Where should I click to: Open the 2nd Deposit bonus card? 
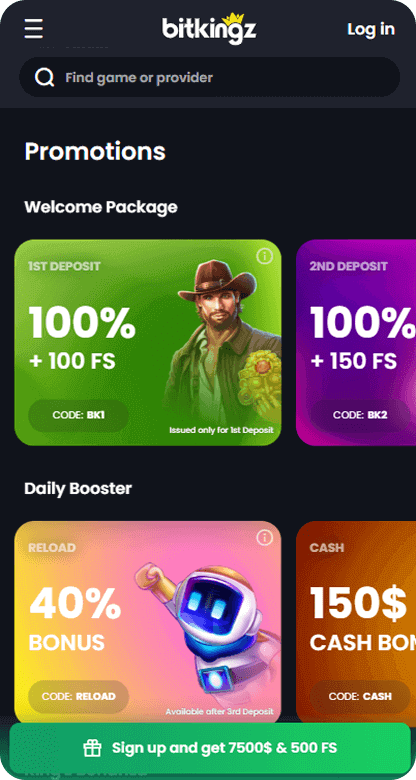356,343
